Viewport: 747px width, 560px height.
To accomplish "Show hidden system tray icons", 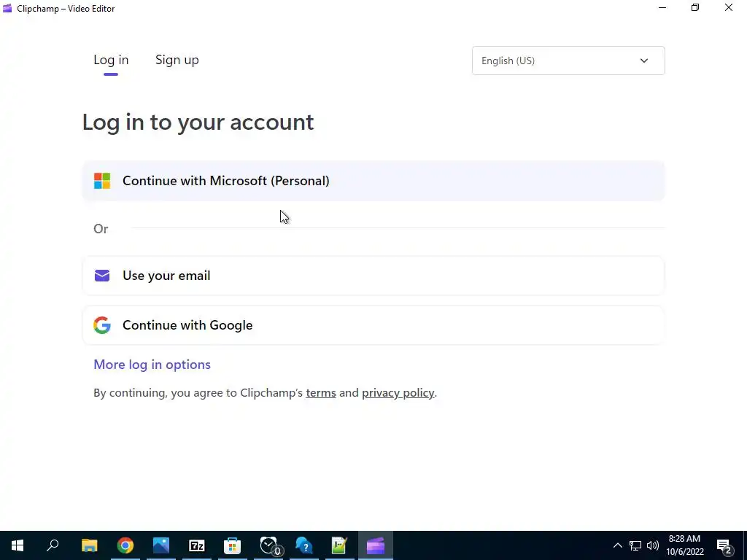I will (x=617, y=545).
